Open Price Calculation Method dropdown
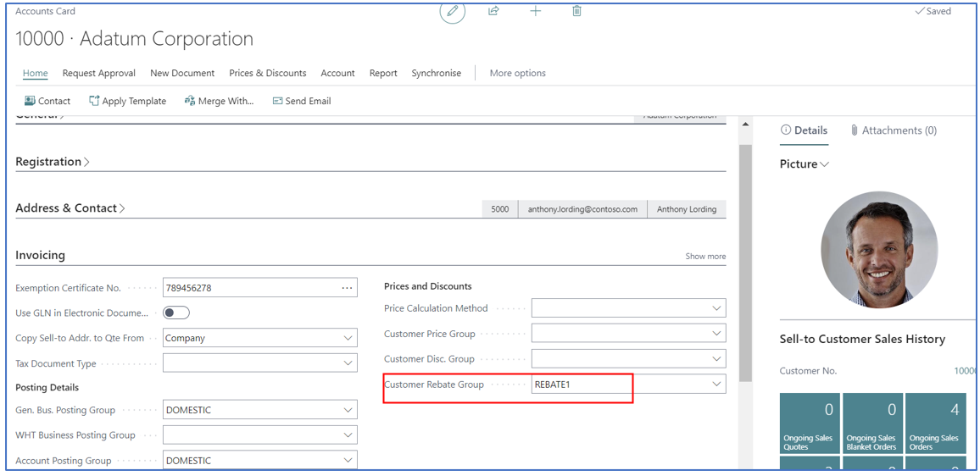This screenshot has width=980, height=476. point(716,308)
